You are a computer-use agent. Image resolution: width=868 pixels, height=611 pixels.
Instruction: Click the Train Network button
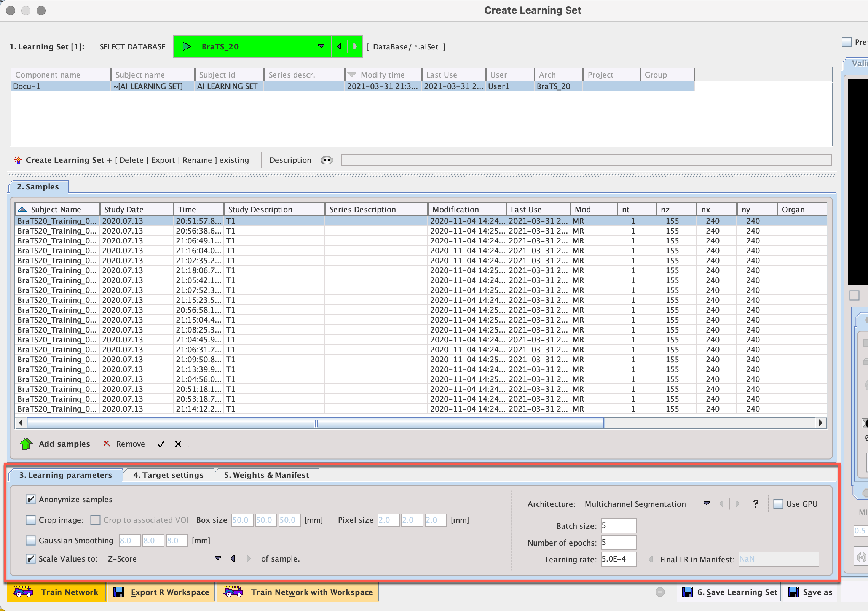point(56,592)
